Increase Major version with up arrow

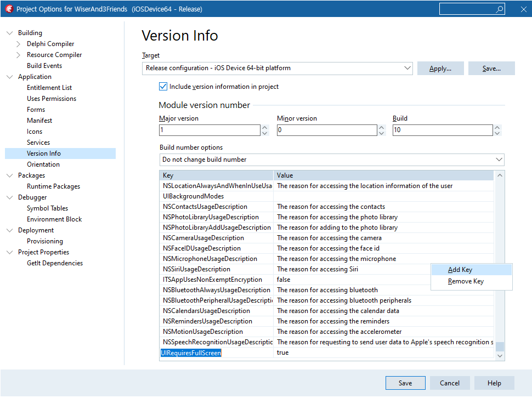point(265,128)
